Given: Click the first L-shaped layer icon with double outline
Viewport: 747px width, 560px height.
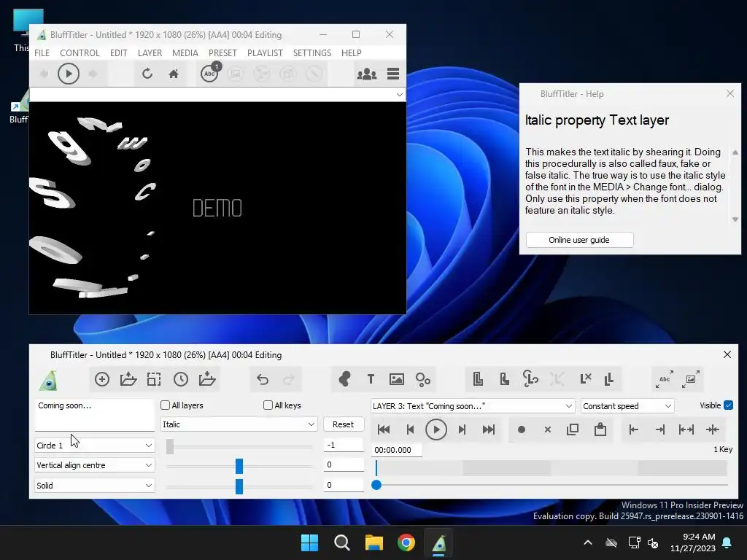Looking at the screenshot, I should 478,379.
